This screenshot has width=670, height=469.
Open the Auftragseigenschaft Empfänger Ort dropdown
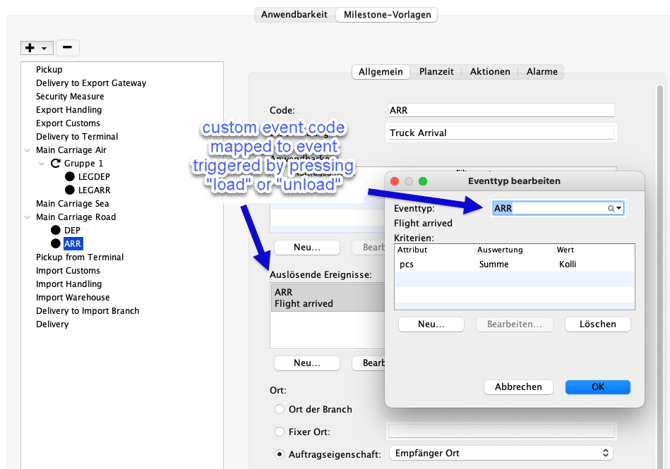[501, 453]
